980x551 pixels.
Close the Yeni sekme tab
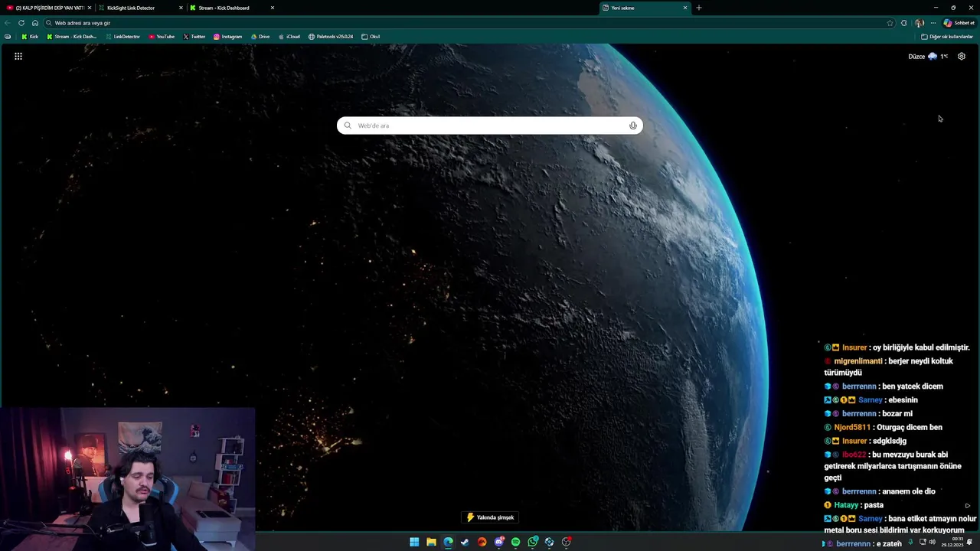coord(685,8)
